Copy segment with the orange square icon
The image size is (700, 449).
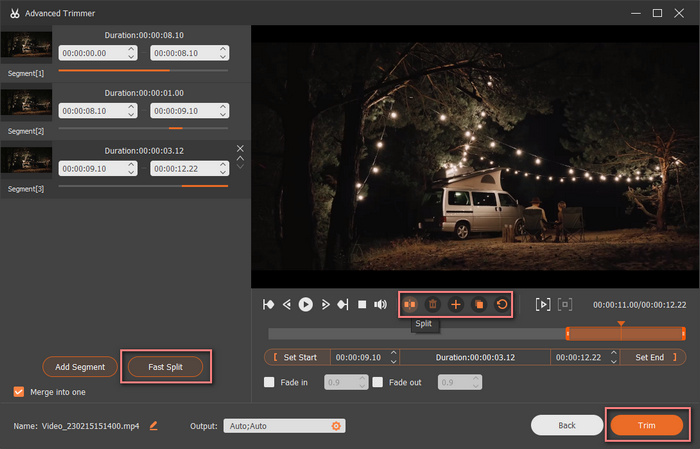pyautogui.click(x=479, y=304)
